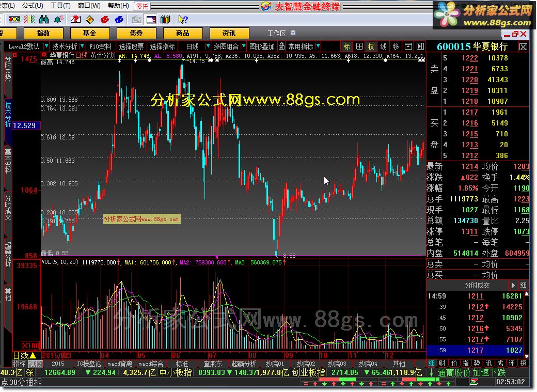
Task: Open the binoculars search tool
Action: (x=44, y=20)
